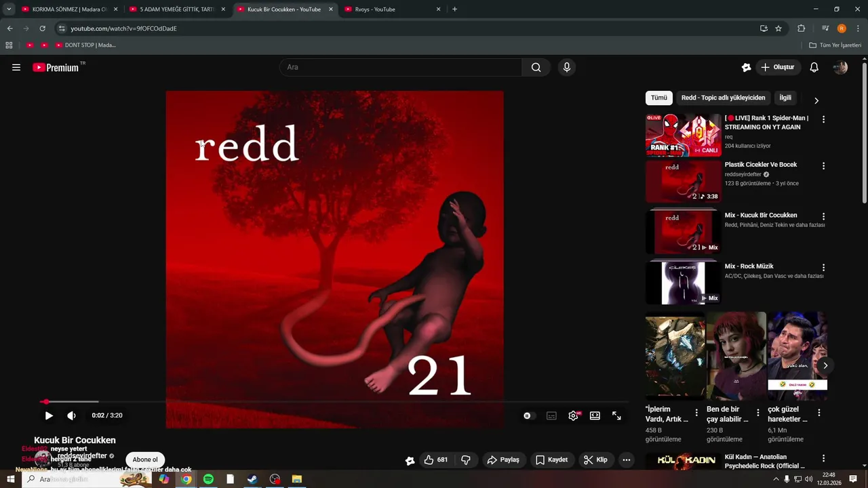Open the Plastik Cicekler Ve Bocek thumbnail
This screenshot has width=868, height=488.
tap(683, 182)
